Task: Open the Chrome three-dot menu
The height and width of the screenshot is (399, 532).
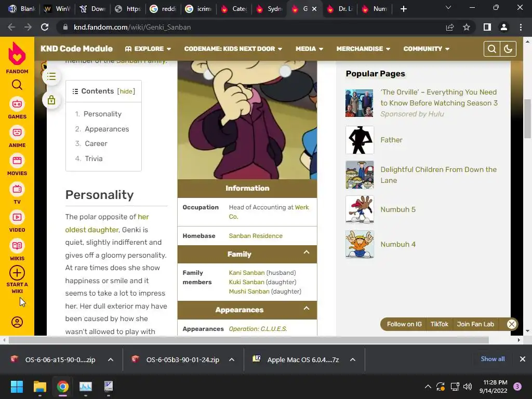Action: point(521,27)
